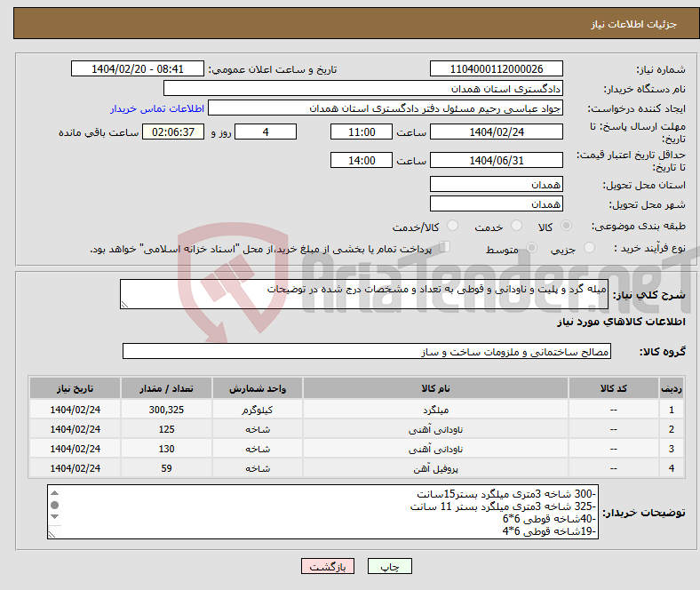Click the میلگرد item name cell
700x590 pixels.
click(x=435, y=410)
